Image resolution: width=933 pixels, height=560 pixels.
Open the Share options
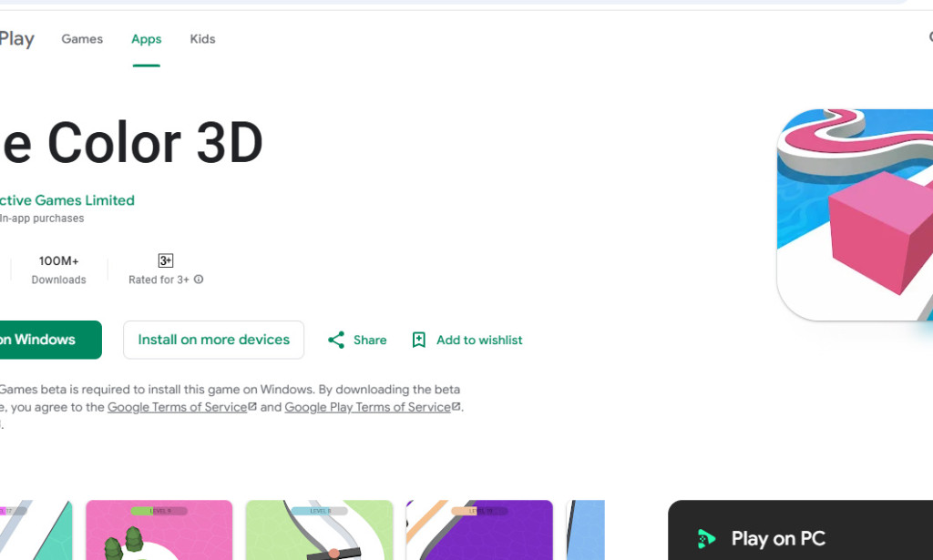[355, 340]
